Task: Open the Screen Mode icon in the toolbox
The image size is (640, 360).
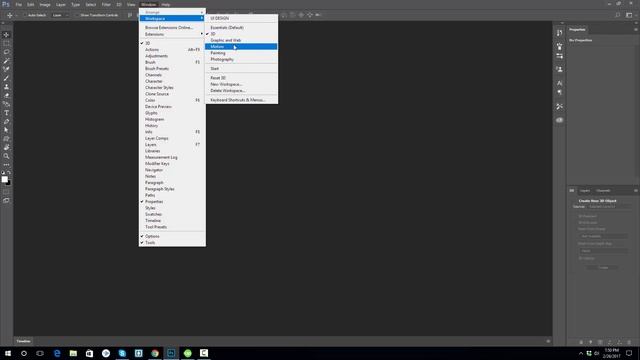Action: (6, 200)
